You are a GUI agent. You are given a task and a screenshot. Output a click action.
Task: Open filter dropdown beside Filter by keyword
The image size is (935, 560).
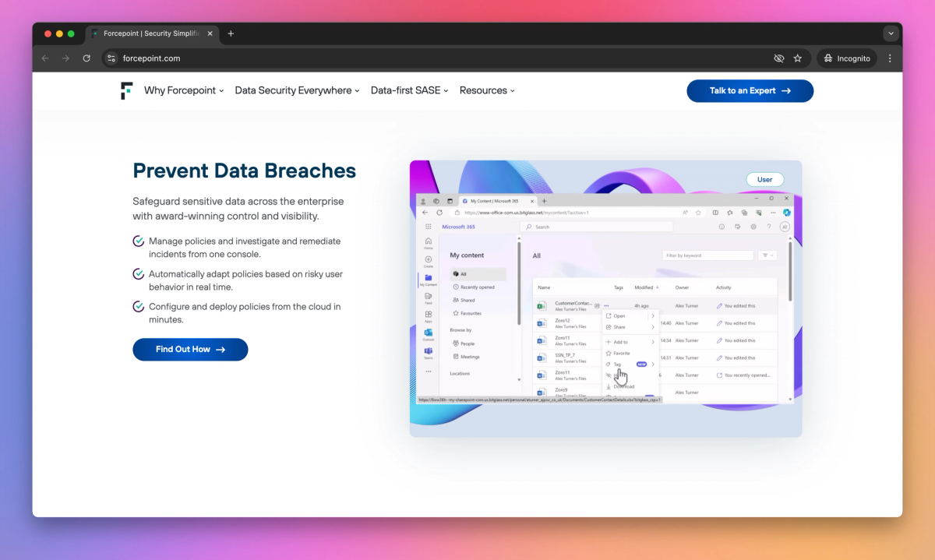click(x=767, y=255)
